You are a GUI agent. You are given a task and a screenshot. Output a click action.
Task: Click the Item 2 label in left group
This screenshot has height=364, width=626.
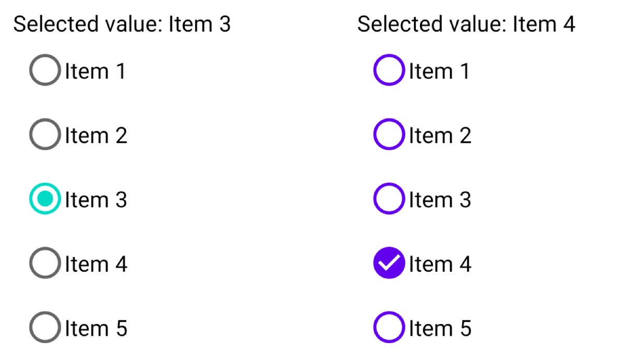(95, 135)
